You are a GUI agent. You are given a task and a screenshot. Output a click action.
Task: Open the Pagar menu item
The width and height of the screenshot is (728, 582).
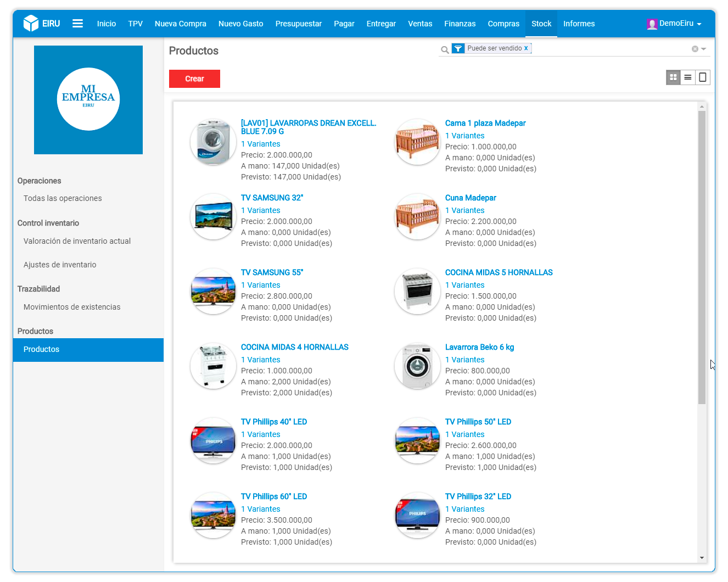[x=344, y=24]
